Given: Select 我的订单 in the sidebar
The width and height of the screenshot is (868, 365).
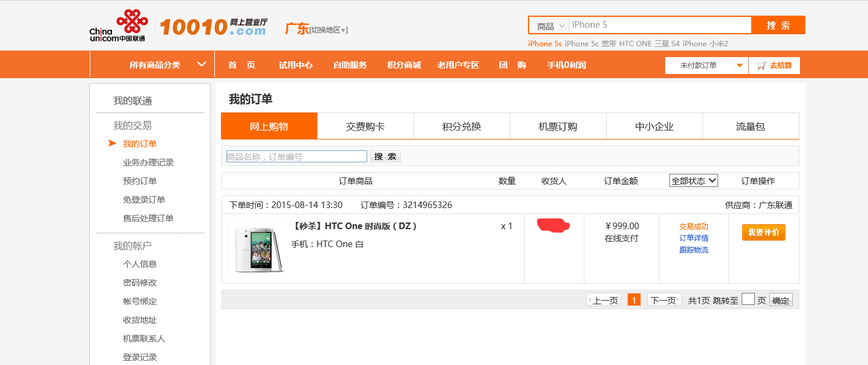Looking at the screenshot, I should (140, 144).
